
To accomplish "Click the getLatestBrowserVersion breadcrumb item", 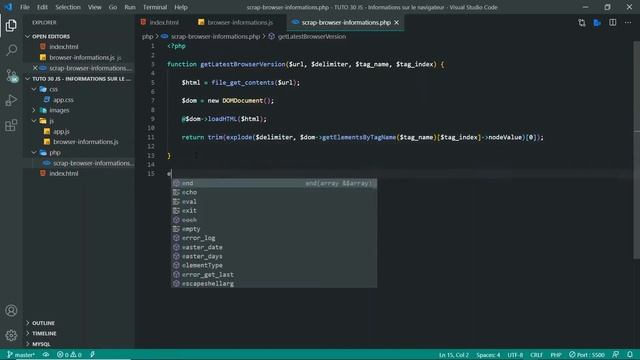I will pos(312,36).
